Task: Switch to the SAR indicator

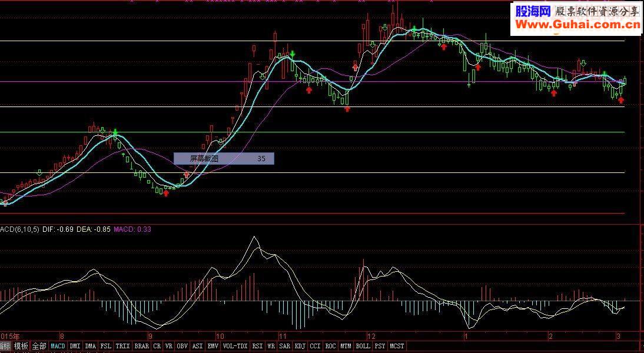Action: click(285, 346)
